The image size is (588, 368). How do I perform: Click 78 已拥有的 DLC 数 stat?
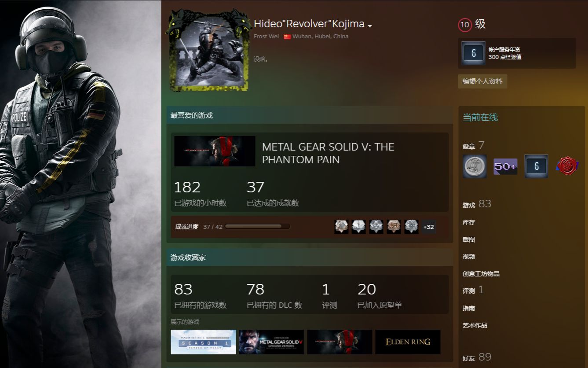point(274,295)
